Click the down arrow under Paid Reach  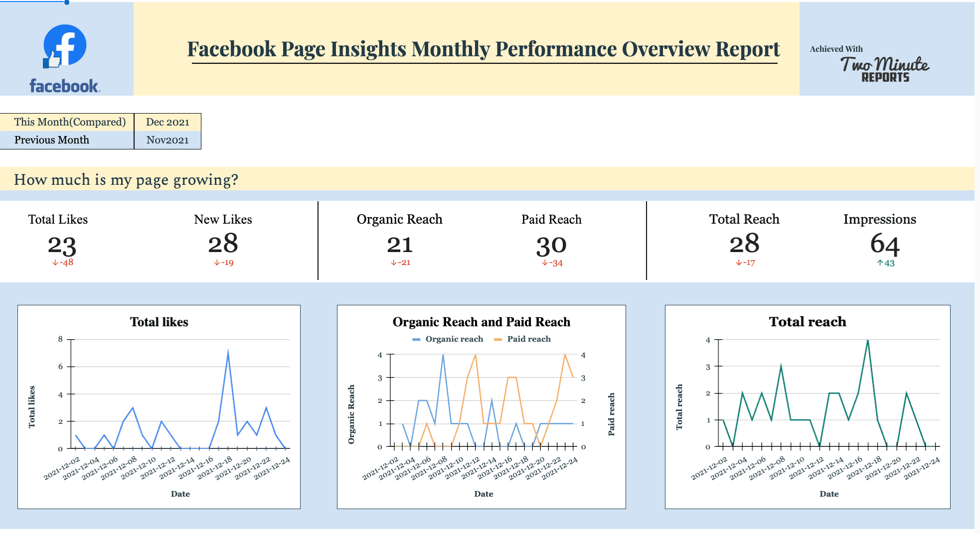tap(551, 263)
